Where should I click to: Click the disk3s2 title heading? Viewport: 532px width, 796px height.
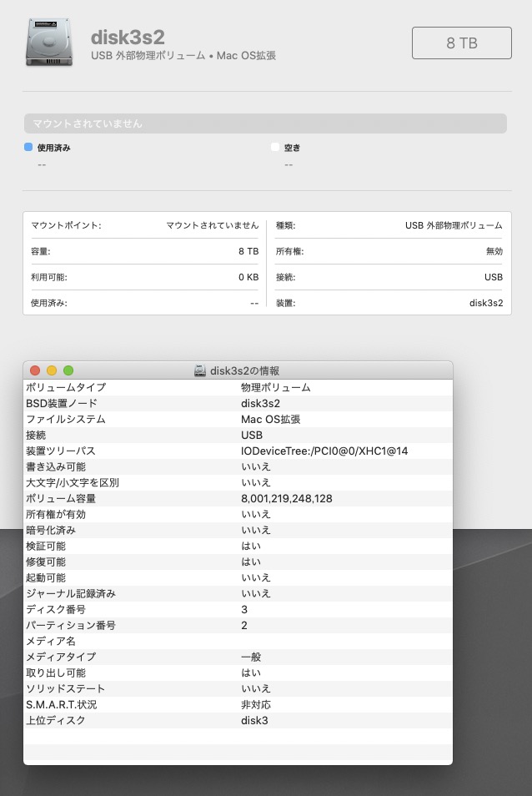click(128, 37)
